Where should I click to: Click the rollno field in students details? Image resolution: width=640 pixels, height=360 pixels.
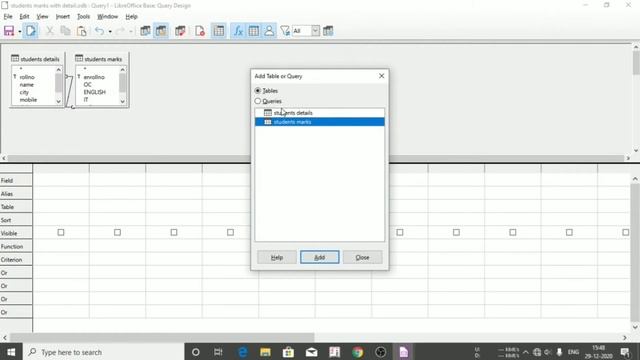(27, 77)
